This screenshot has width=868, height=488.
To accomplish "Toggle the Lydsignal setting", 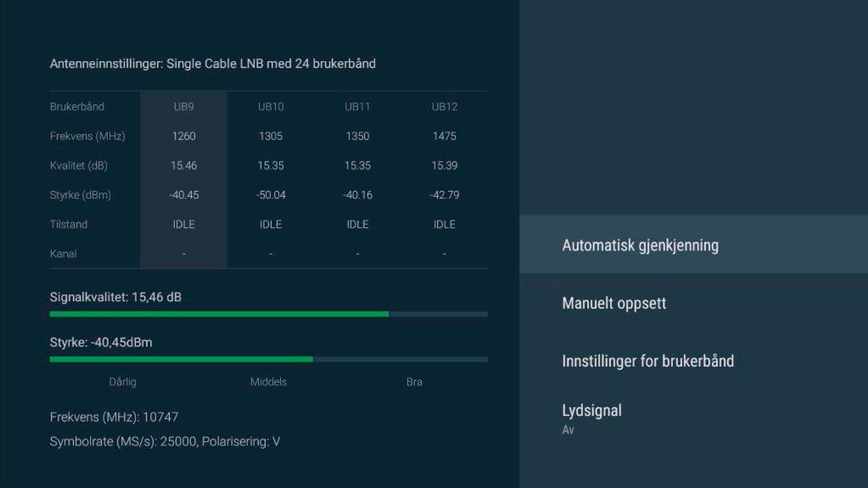I will pos(592,418).
